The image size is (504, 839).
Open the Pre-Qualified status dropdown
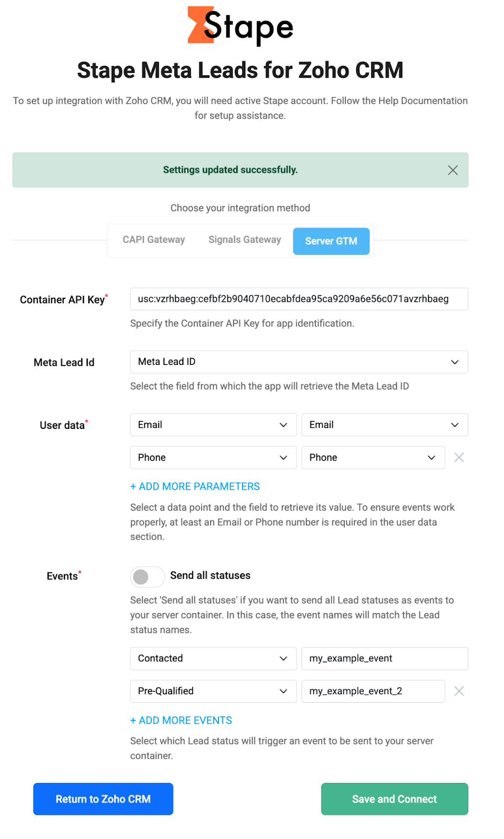click(213, 691)
